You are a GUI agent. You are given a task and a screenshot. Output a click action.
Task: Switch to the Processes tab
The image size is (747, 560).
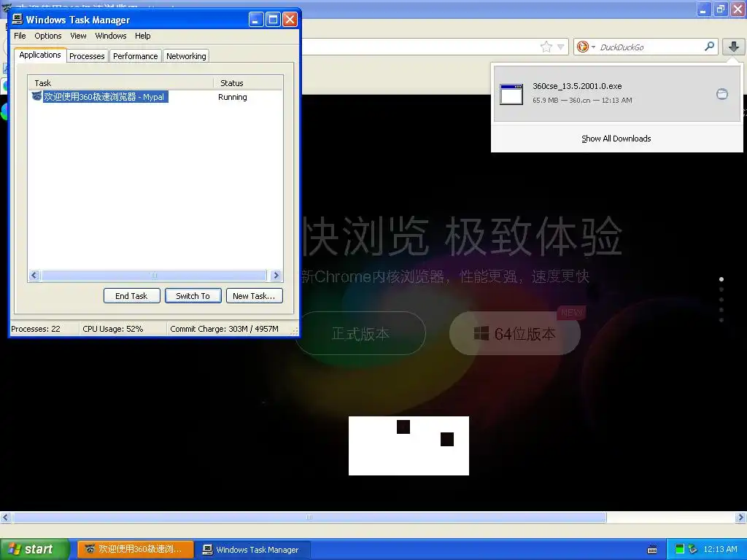coord(87,56)
